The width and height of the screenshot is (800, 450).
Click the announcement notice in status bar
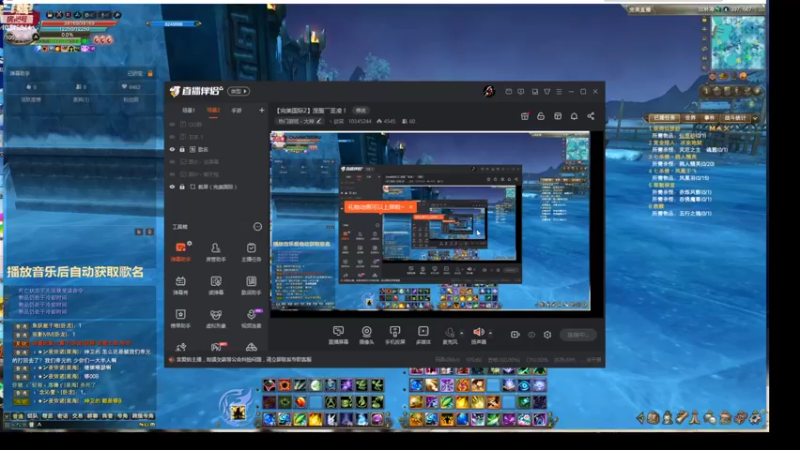[x=244, y=360]
